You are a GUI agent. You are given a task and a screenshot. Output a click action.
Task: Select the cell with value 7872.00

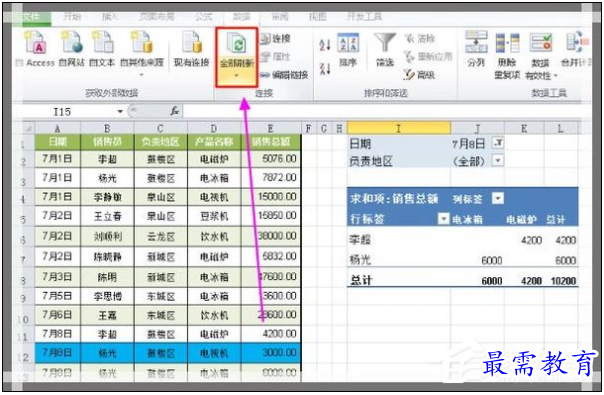[x=271, y=178]
